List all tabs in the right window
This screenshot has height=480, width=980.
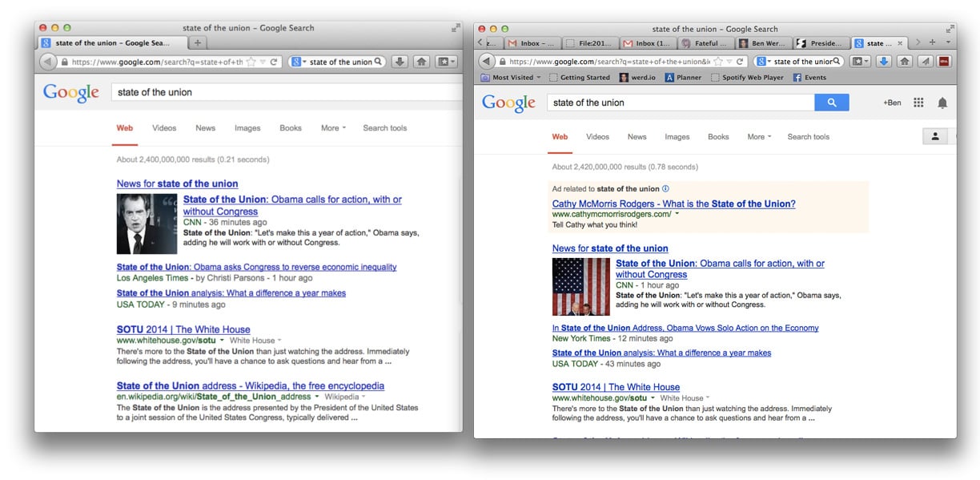pos(948,42)
